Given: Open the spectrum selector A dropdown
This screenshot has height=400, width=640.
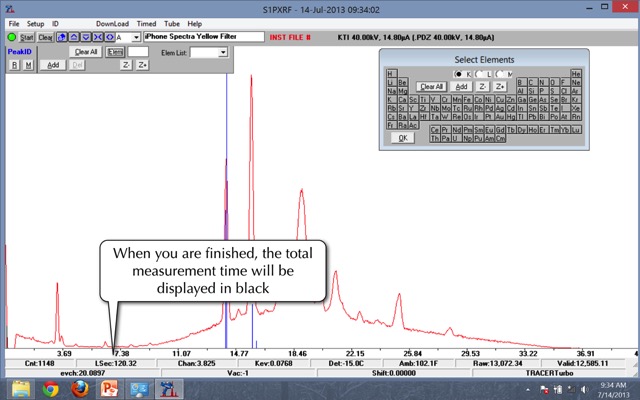Looking at the screenshot, I should [136, 37].
